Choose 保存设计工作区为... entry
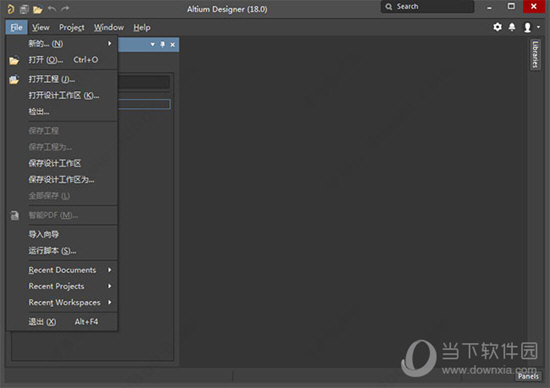 pos(62,180)
